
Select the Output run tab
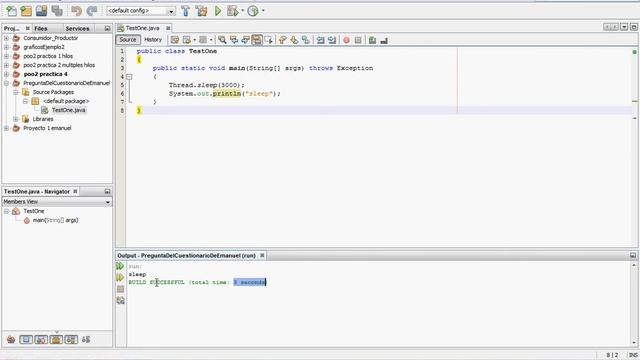pos(186,256)
